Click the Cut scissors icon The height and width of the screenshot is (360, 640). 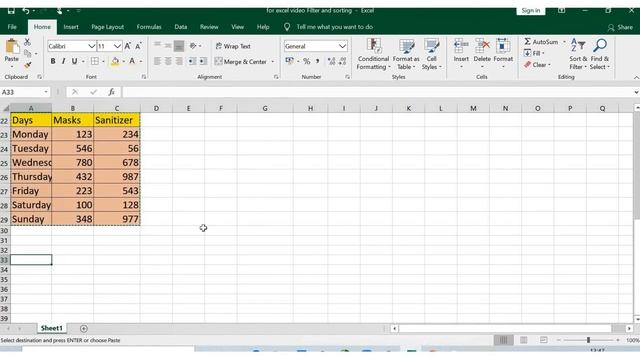tap(27, 42)
